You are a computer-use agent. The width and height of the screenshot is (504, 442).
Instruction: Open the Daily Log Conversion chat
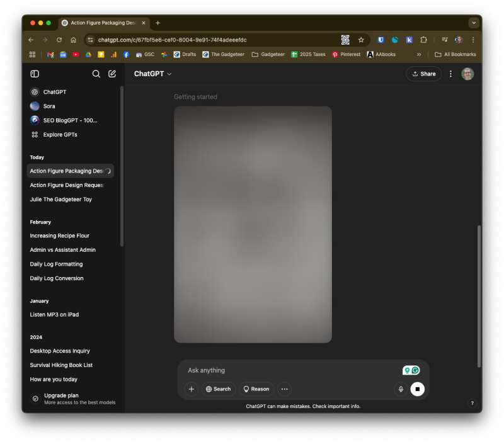click(57, 278)
